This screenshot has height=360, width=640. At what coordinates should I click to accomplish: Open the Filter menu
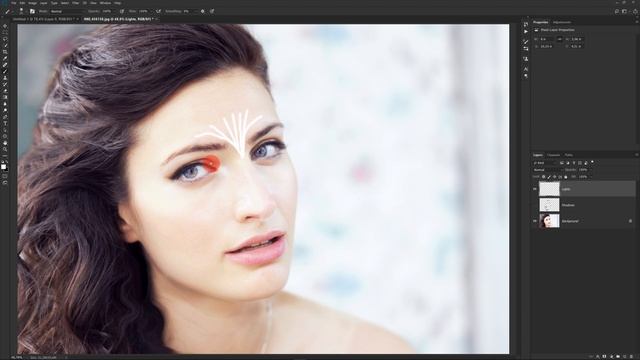[x=76, y=3]
